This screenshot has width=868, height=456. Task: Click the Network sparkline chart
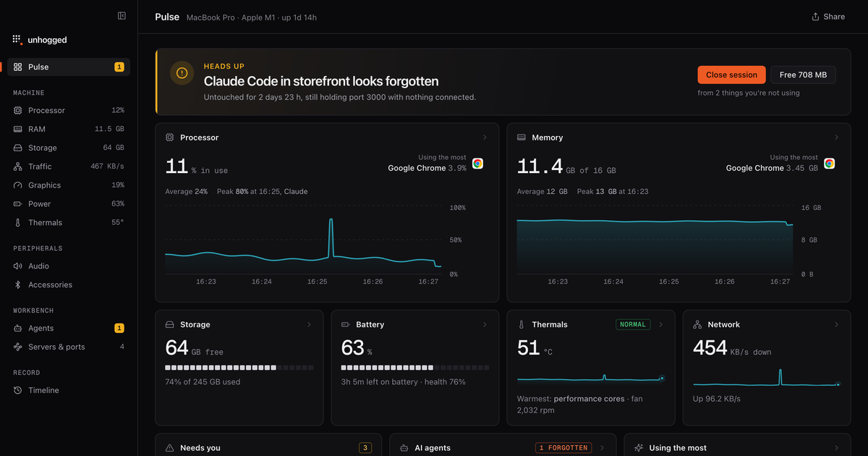click(x=767, y=378)
